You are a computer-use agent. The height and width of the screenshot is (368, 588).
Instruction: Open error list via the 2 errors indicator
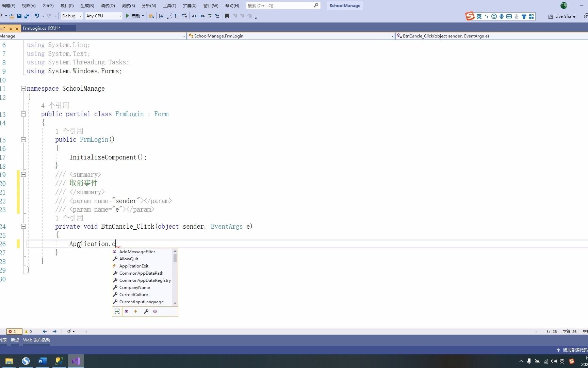(14, 331)
